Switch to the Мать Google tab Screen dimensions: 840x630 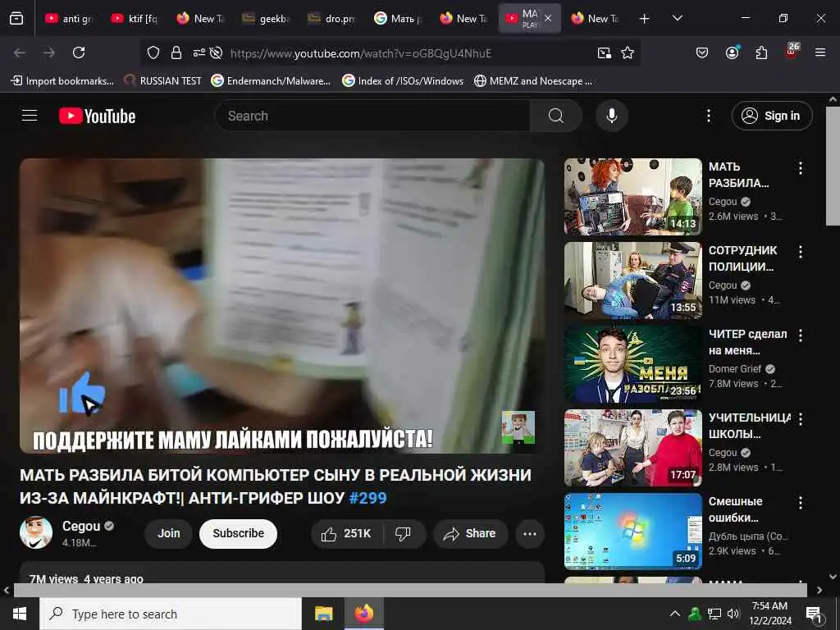398,19
